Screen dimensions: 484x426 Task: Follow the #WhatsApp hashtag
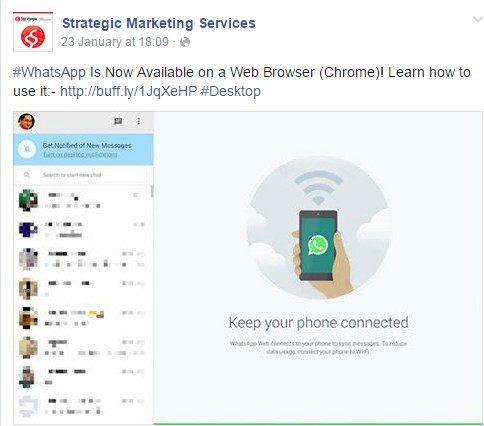click(x=49, y=72)
